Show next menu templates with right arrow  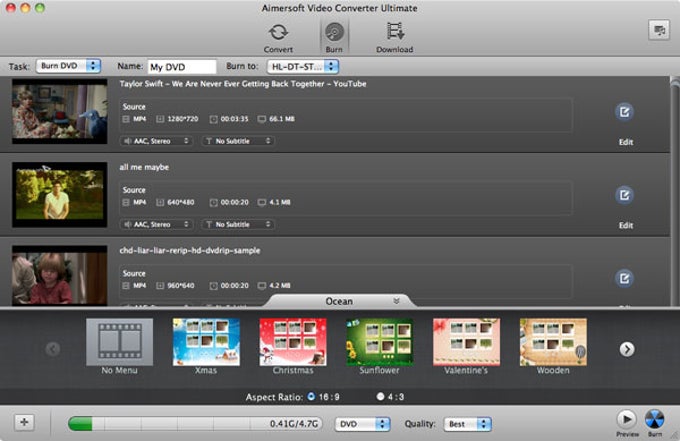click(x=627, y=349)
